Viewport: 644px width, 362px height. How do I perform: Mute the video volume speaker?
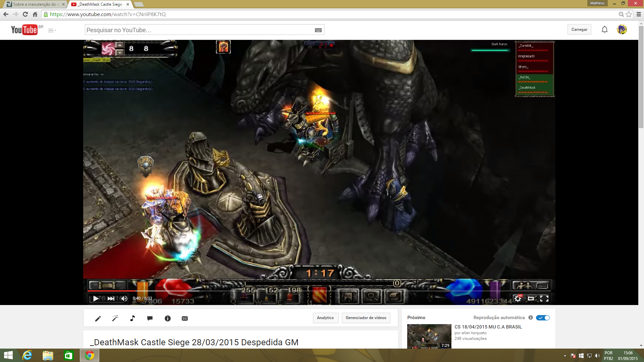pyautogui.click(x=124, y=298)
